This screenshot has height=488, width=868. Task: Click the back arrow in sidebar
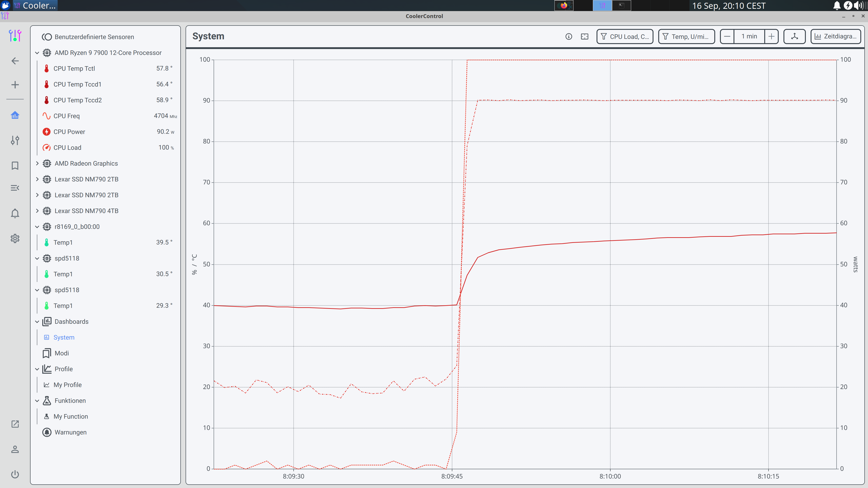pyautogui.click(x=15, y=61)
